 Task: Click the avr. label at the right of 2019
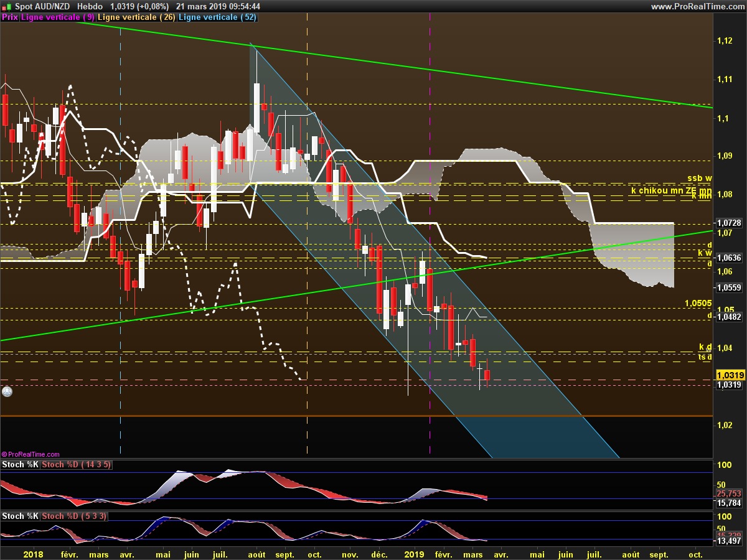500,554
